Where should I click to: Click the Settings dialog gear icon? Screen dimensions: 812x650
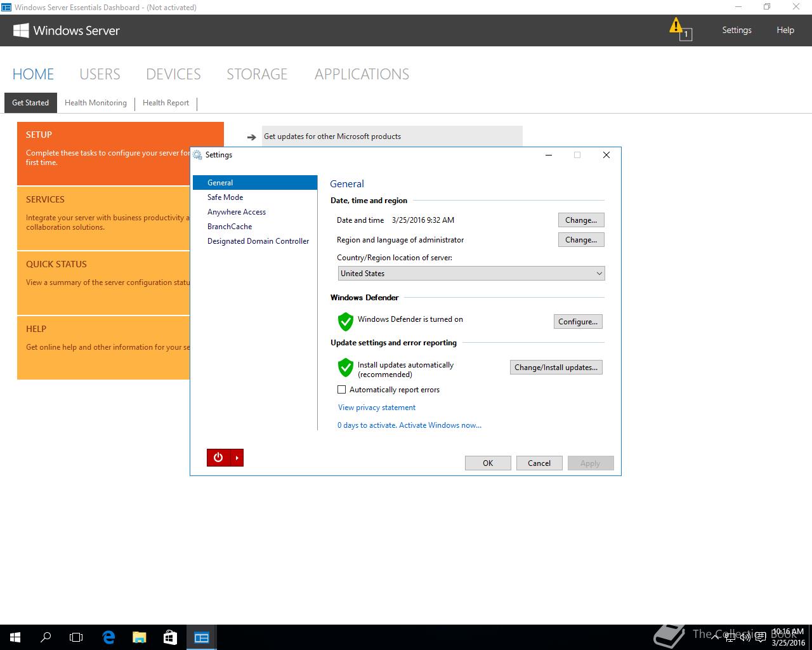click(198, 155)
